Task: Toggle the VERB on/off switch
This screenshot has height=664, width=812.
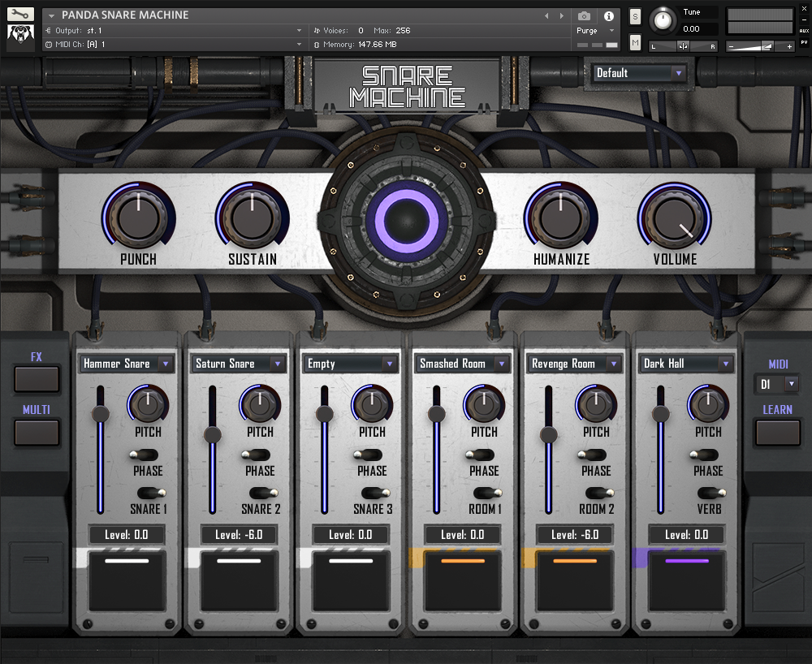Action: click(712, 493)
